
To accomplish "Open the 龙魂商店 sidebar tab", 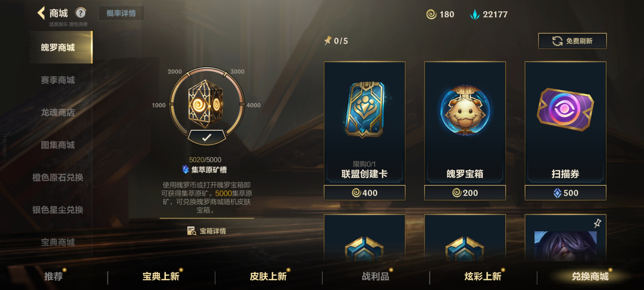I will [x=58, y=112].
